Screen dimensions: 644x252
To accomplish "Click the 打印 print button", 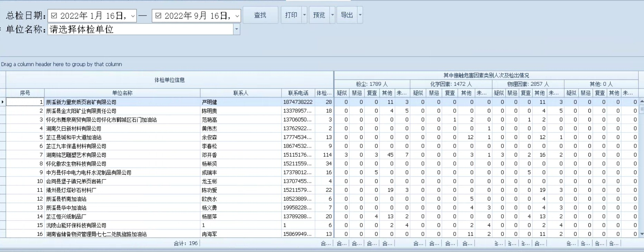I will coord(291,15).
